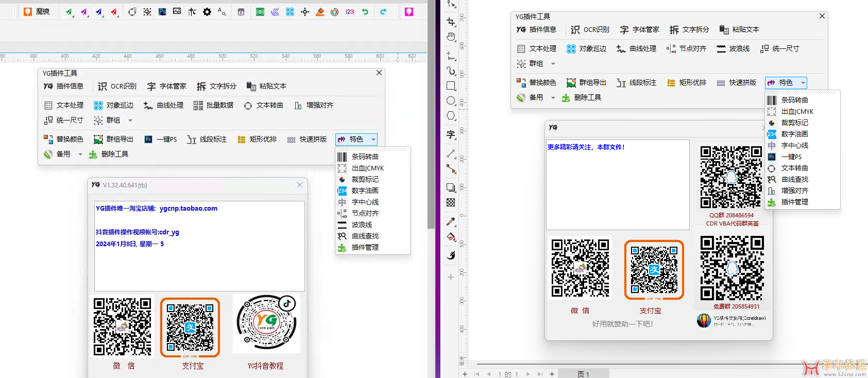Image resolution: width=868 pixels, height=378 pixels.
Task: Select the Crop tool in toolbox
Action: tap(451, 22)
